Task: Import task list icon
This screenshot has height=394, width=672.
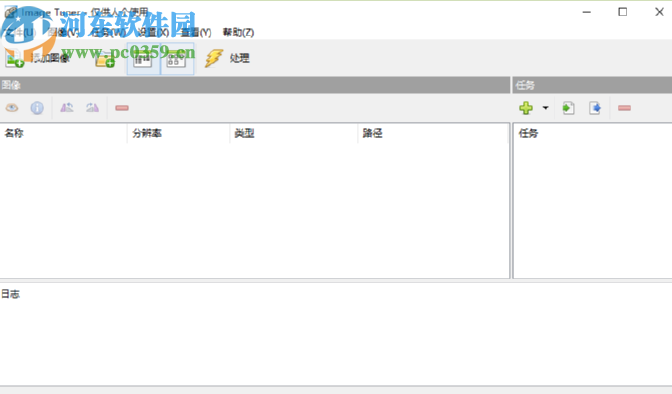Action: [568, 108]
